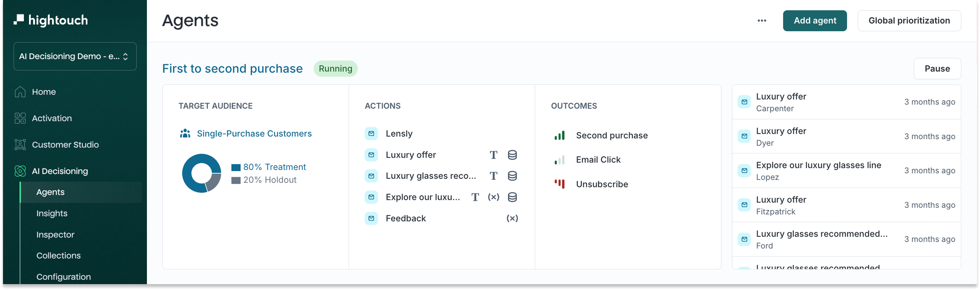Open the Customer Studio icon
This screenshot has height=290, width=980.
point(20,145)
